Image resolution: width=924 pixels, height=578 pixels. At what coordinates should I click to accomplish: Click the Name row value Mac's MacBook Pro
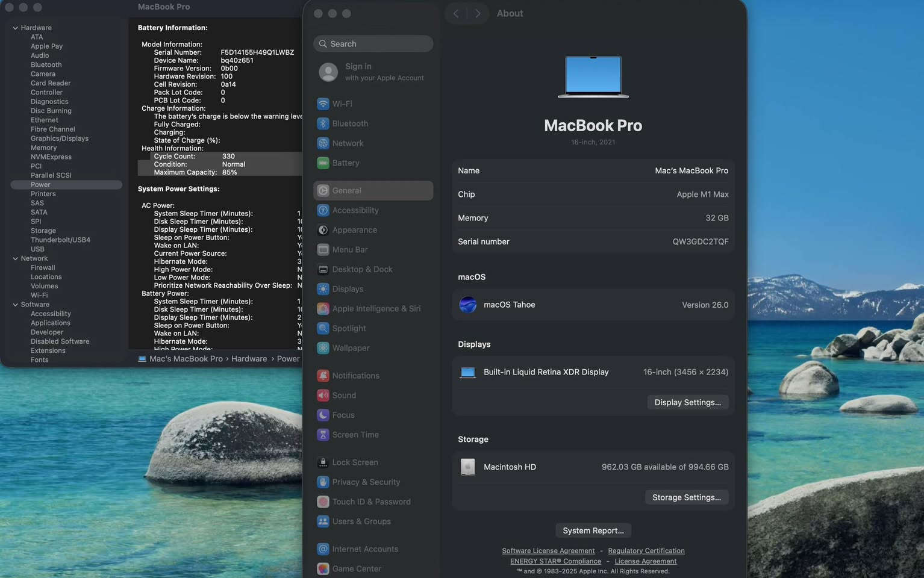click(691, 171)
